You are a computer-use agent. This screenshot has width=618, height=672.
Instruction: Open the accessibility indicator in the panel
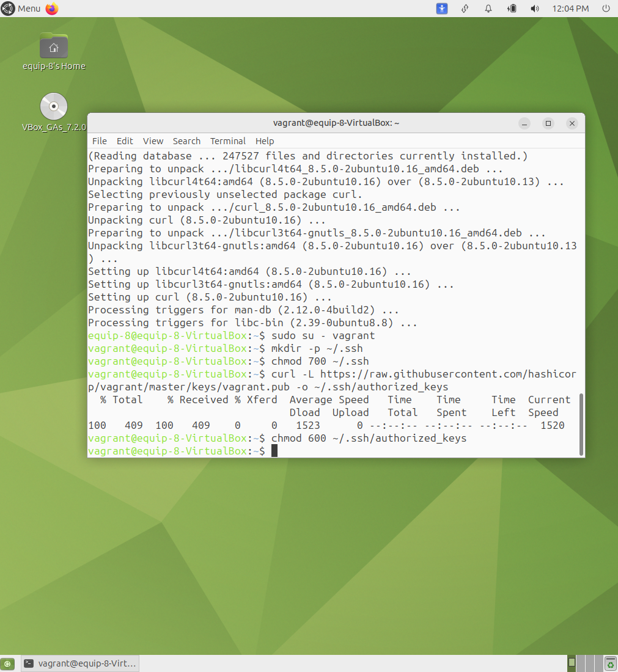click(x=442, y=9)
